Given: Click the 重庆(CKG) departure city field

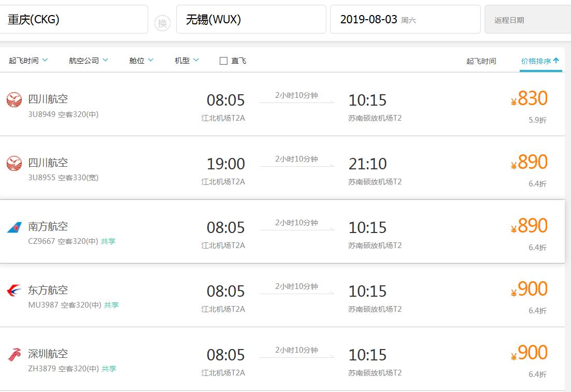Looking at the screenshot, I should click(x=74, y=19).
